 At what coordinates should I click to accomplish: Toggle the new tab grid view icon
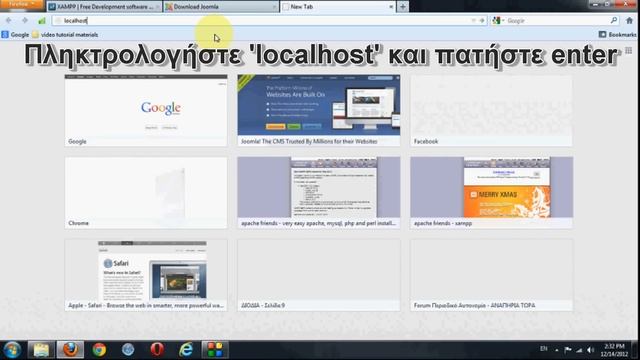[x=629, y=51]
